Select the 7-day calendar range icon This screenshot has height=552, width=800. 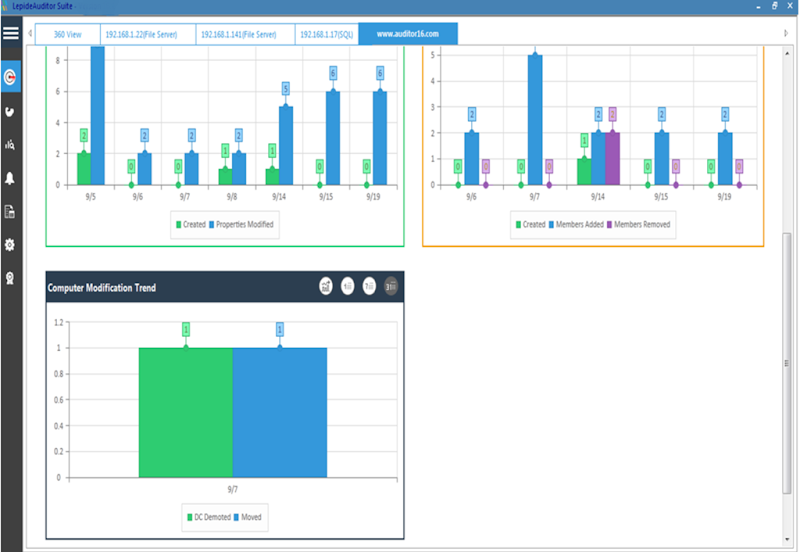(369, 286)
